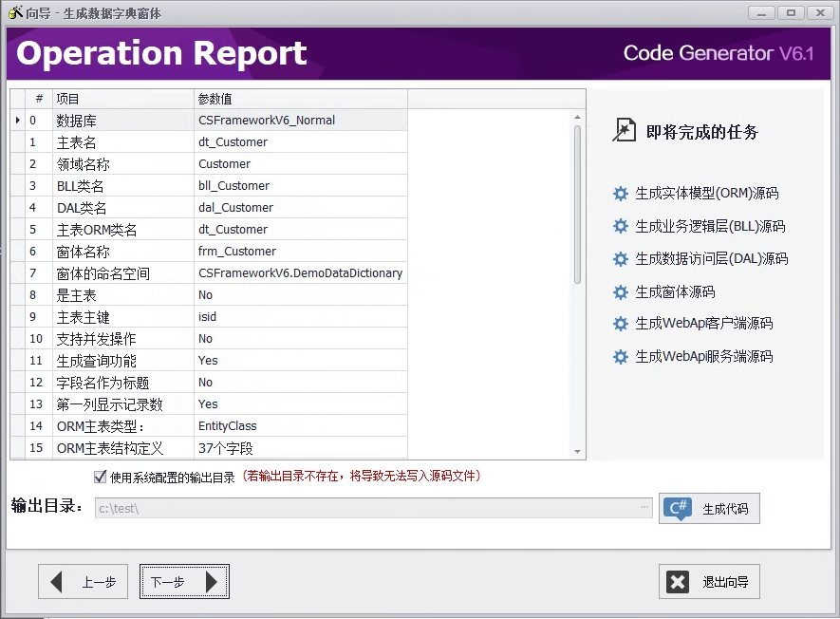The image size is (840, 619).
Task: Click the gear icon beside 生成实体模型(ORM)源码
Action: click(621, 194)
